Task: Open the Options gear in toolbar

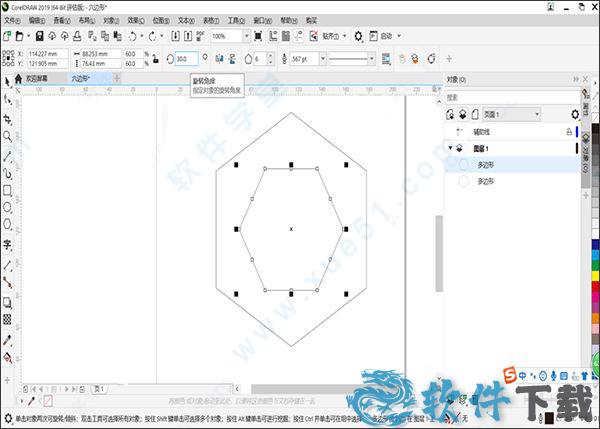Action: [x=360, y=36]
